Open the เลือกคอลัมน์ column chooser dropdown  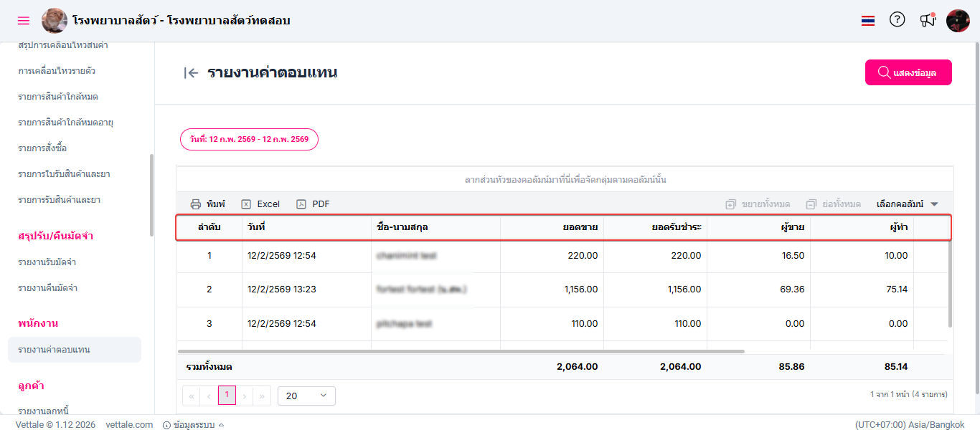907,204
